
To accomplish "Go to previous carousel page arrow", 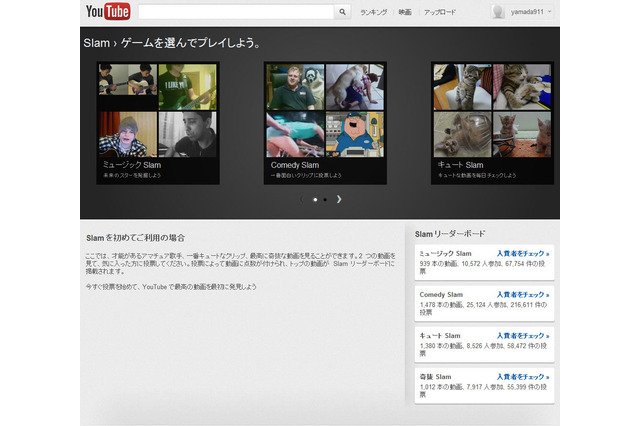I will [x=301, y=199].
